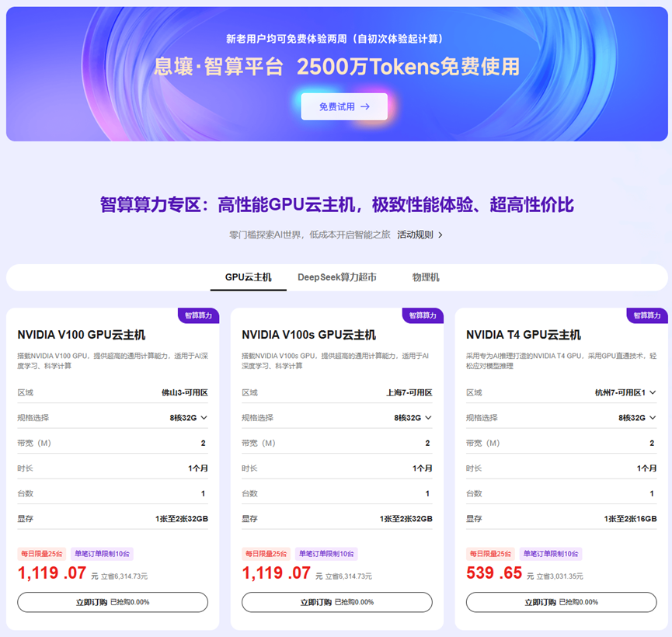
Task: Click the 智算算力 badge on the V100s card
Action: [x=423, y=315]
